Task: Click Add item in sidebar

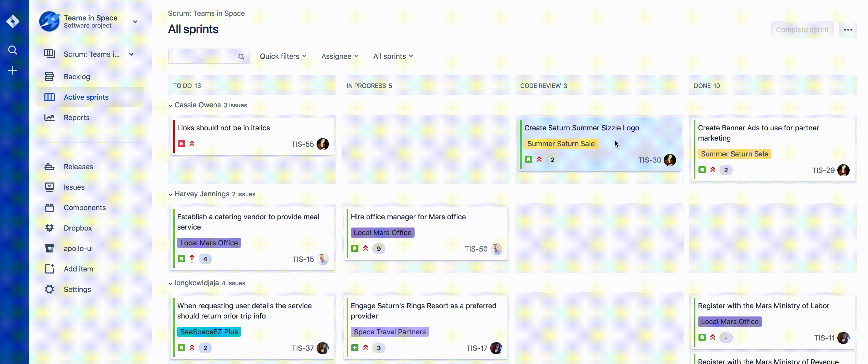Action: (x=79, y=269)
